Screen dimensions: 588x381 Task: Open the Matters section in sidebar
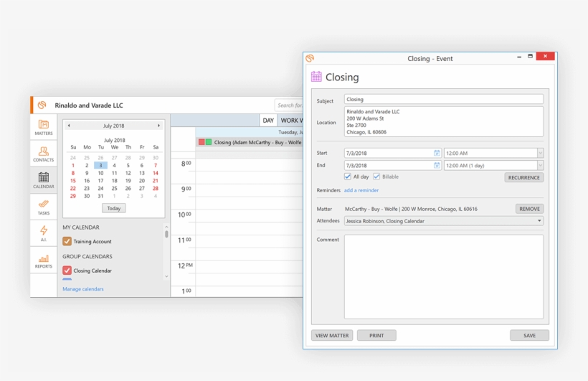coord(44,127)
